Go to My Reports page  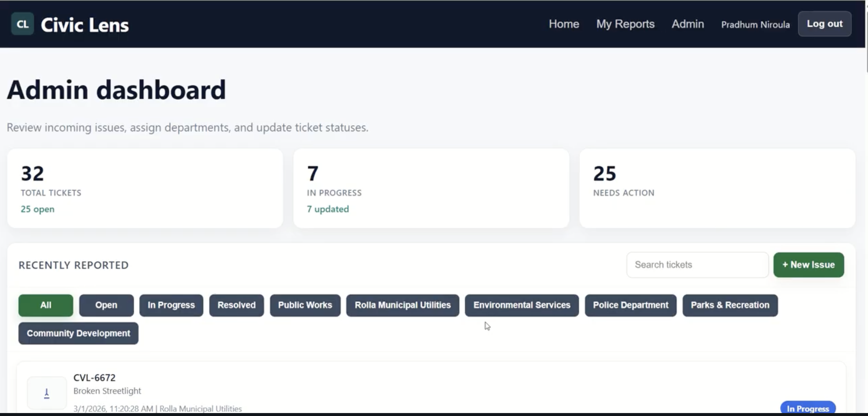coord(625,24)
